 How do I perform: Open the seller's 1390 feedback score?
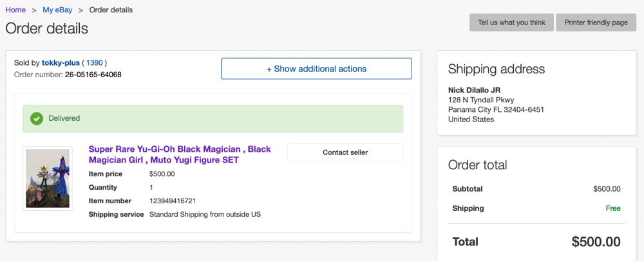coord(94,63)
